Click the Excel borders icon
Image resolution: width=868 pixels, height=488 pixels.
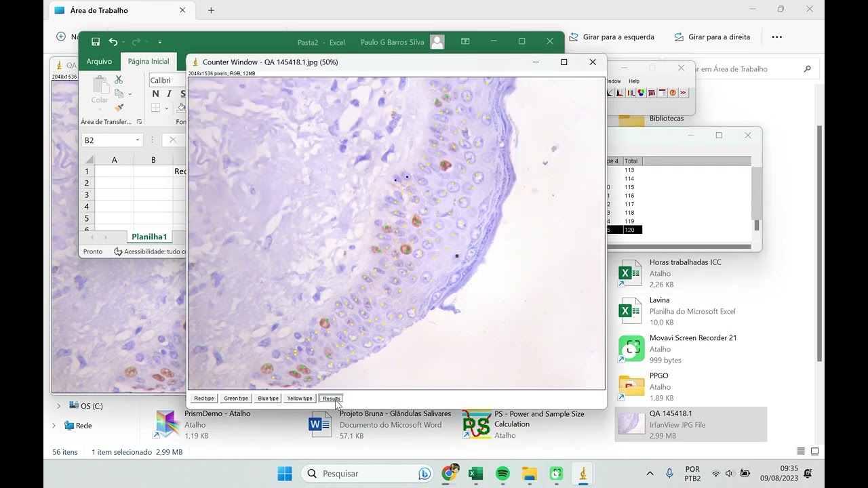(x=155, y=108)
